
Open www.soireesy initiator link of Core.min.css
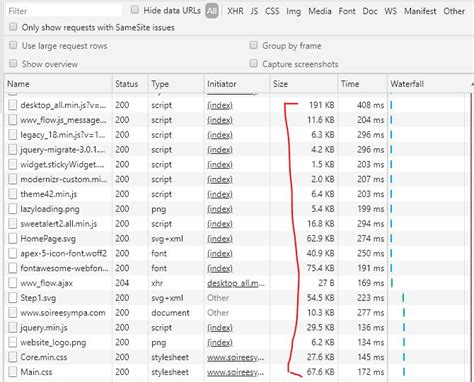pos(235,358)
